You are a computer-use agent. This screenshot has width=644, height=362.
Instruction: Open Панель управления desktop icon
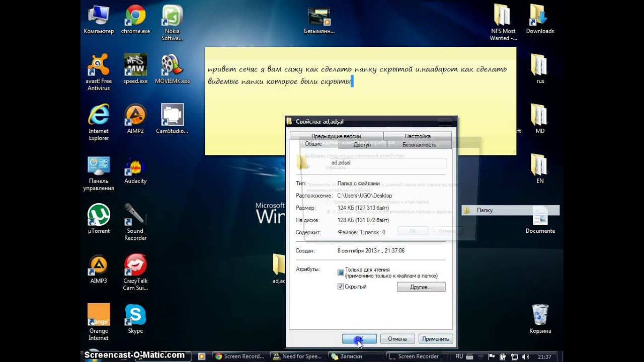pos(99,173)
